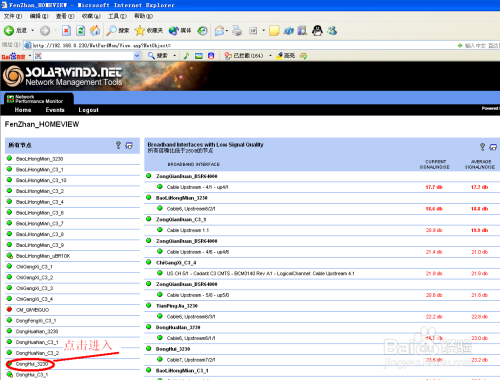500x380 pixels.
Task: Open TianPingJia_3230 in the Broadband table
Action: [177, 306]
